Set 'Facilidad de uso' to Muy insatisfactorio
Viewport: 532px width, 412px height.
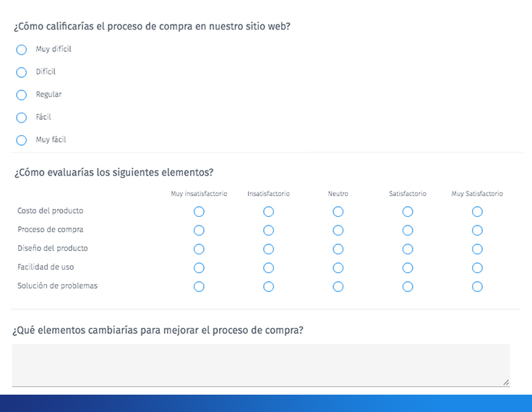pos(199,268)
